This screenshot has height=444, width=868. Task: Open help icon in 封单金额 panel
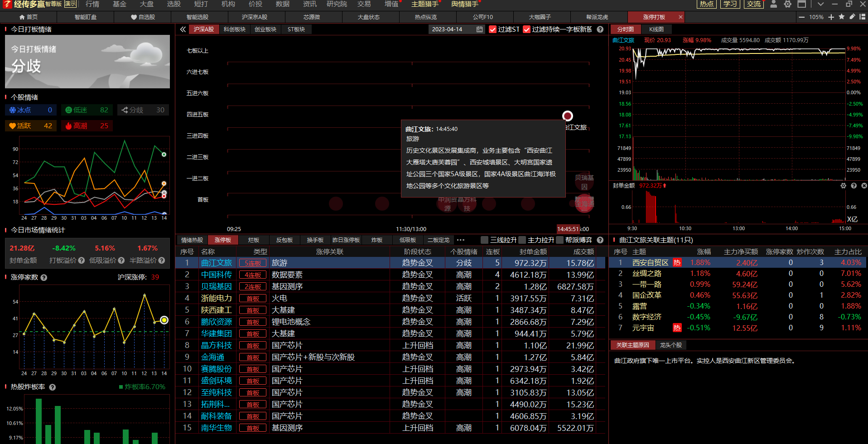tap(854, 186)
